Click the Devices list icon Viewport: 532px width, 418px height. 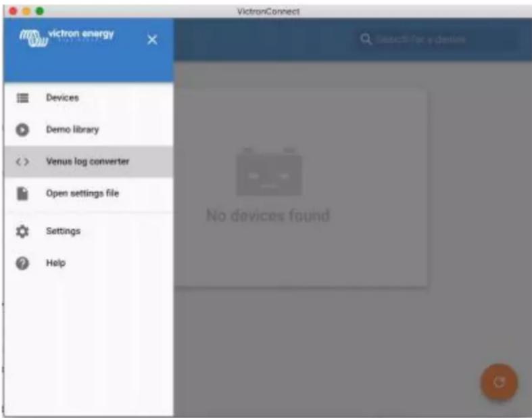[23, 98]
